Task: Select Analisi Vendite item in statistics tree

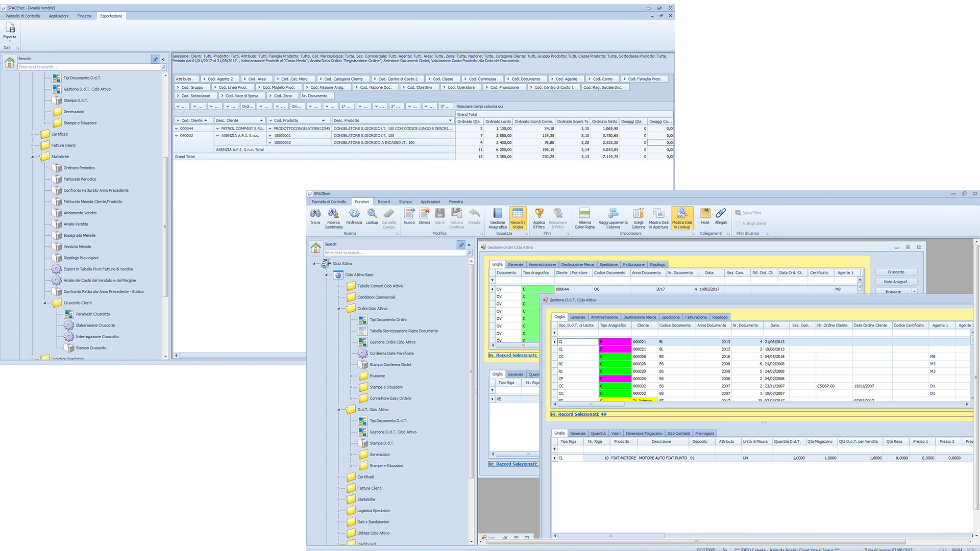Action: [76, 224]
